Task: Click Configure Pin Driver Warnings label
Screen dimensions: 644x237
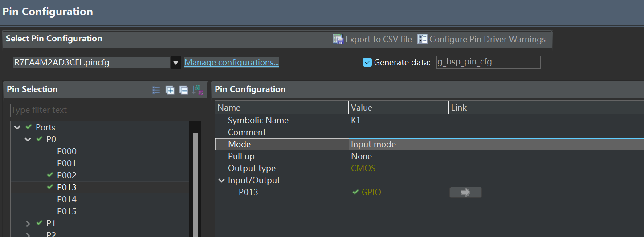Action: (487, 39)
